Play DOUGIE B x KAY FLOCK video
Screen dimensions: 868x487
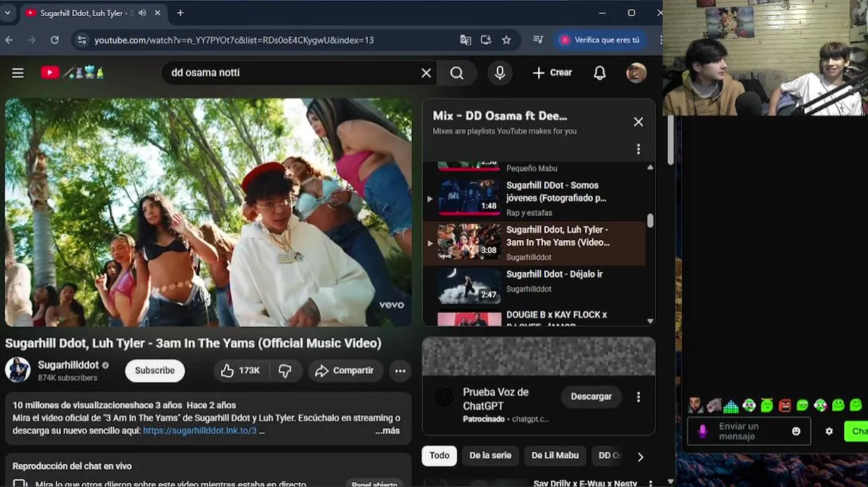[x=535, y=318]
